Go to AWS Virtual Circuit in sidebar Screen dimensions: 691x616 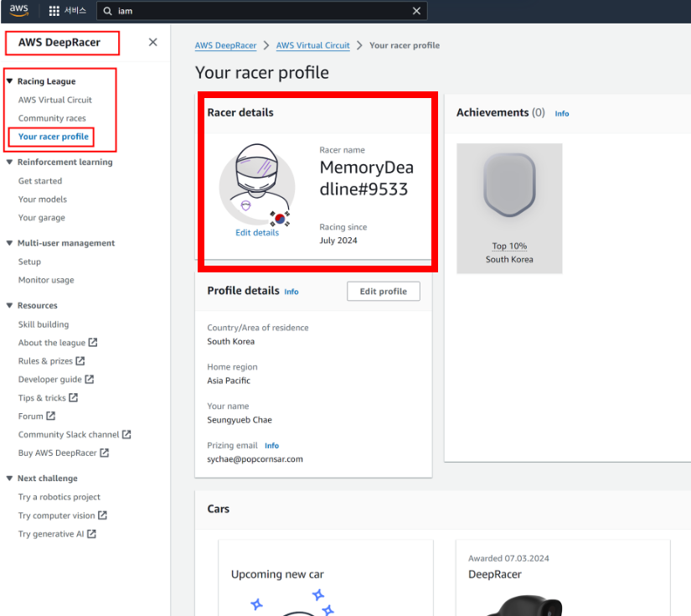55,100
